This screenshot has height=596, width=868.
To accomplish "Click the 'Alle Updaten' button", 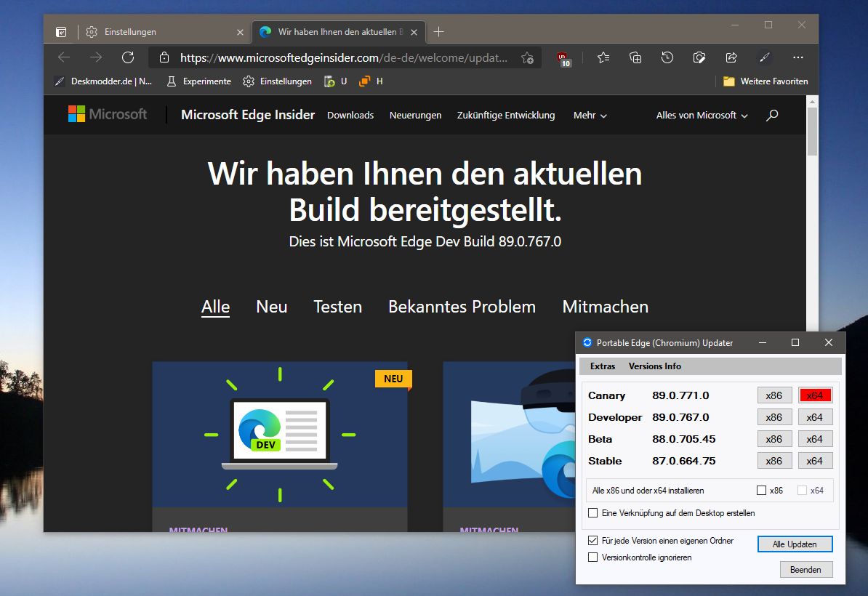I will (x=795, y=544).
